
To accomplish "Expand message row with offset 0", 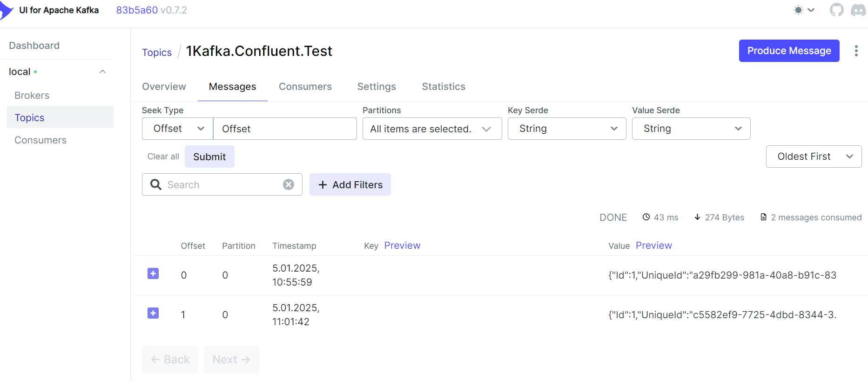I will pos(153,273).
